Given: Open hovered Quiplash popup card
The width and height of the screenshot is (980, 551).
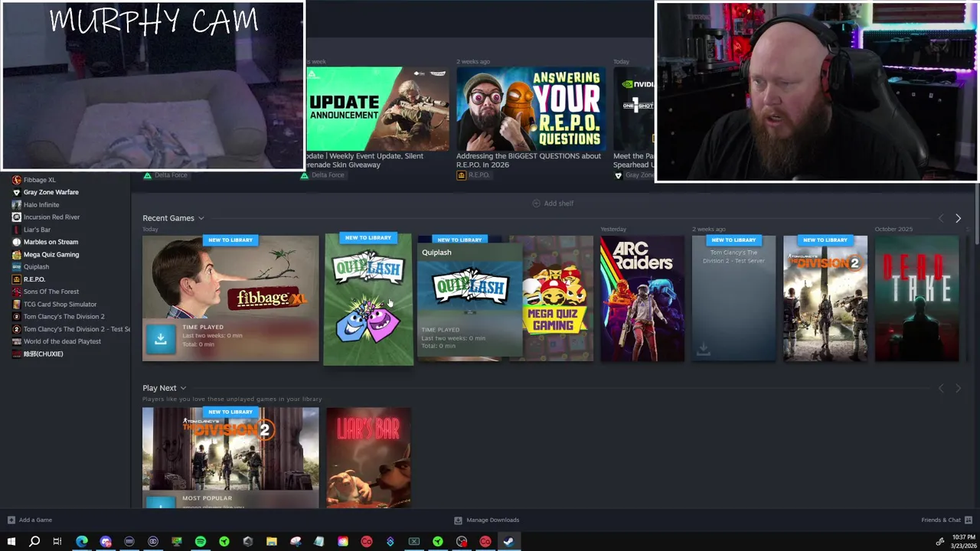Looking at the screenshot, I should [470, 302].
